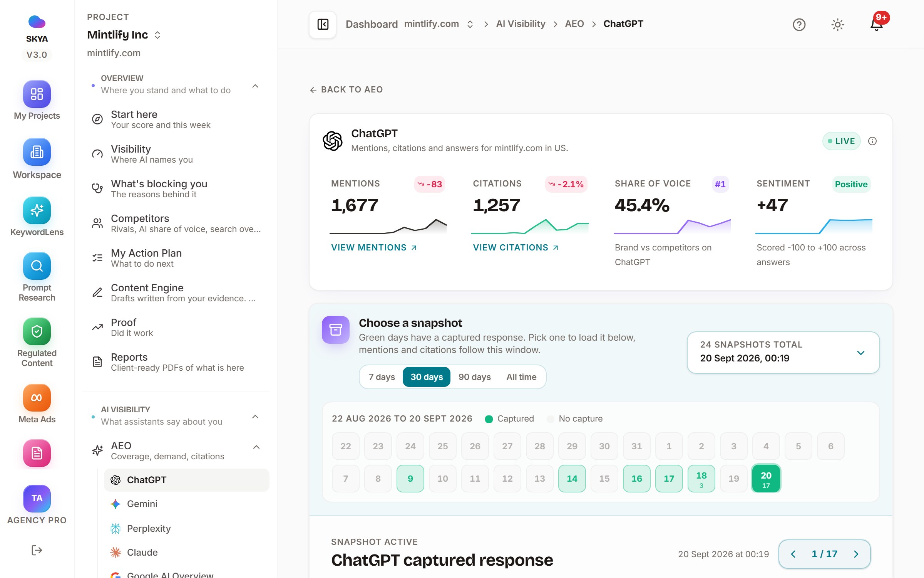Viewport: 924px width, 578px height.
Task: Open Regulated Content shield icon
Action: 37,331
